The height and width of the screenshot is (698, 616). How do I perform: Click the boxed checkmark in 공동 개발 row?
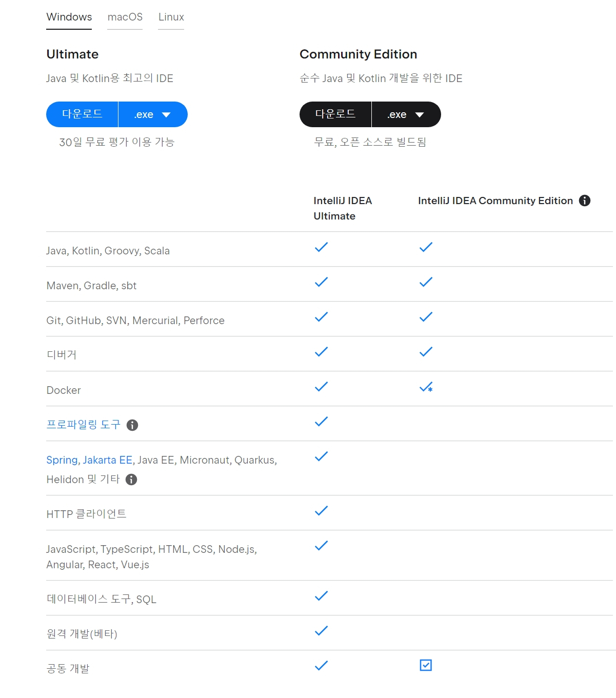(426, 665)
